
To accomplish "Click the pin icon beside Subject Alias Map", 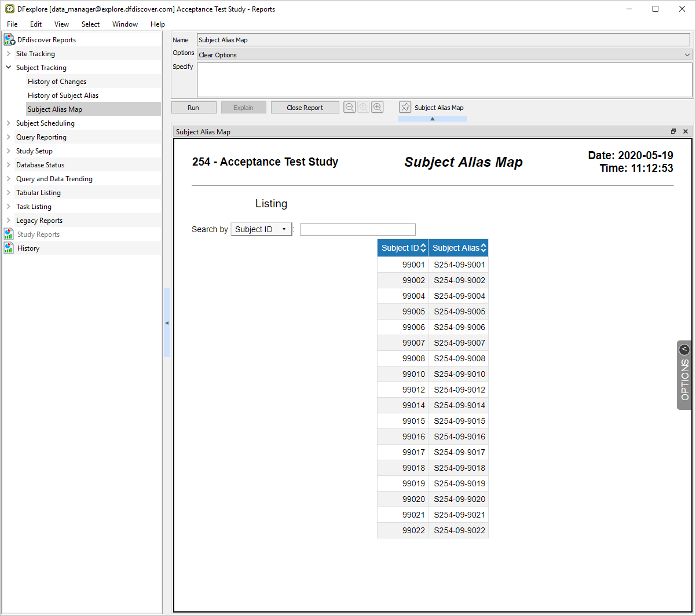I will tap(405, 107).
